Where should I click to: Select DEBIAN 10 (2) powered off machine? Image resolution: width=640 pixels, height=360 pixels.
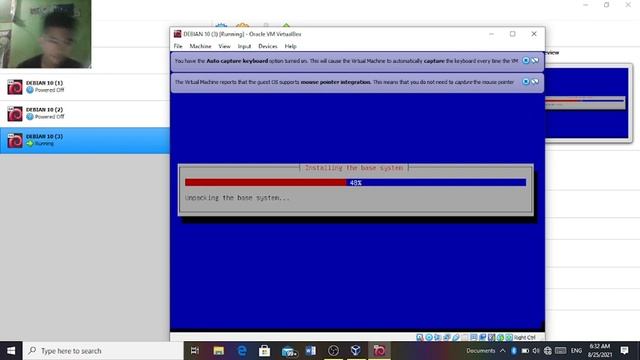(x=84, y=114)
